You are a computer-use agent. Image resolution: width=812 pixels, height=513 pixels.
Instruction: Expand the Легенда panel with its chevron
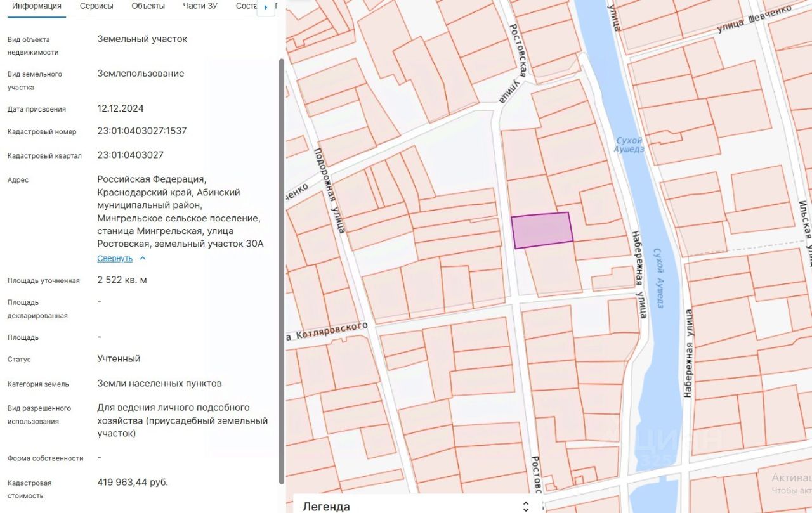(x=526, y=506)
